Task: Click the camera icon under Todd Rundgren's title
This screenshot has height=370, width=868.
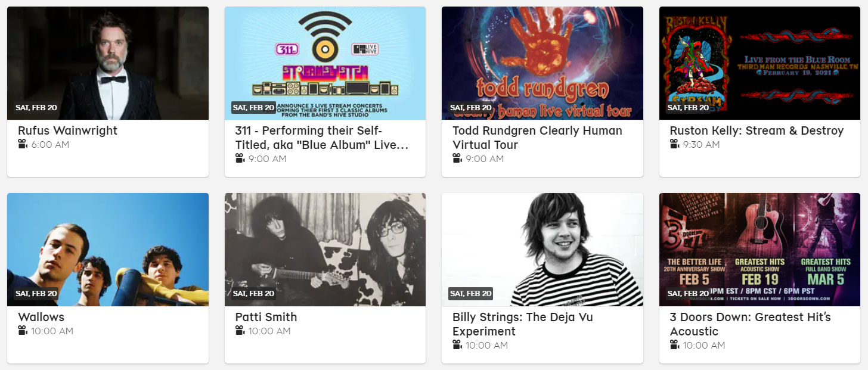Action: [457, 158]
